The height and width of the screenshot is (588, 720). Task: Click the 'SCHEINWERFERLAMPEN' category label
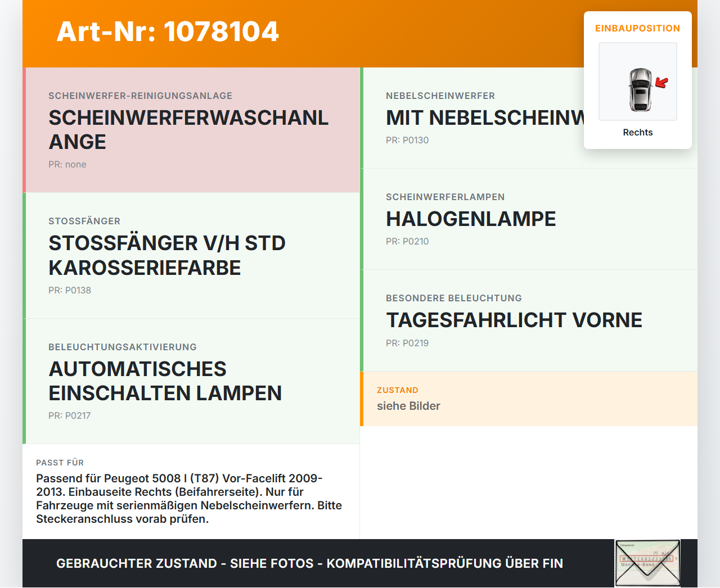coord(445,197)
